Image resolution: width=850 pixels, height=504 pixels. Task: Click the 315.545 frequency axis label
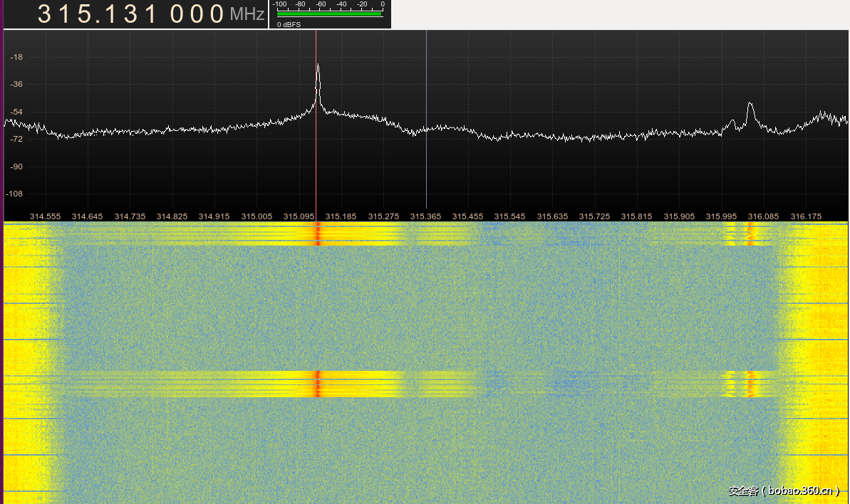[x=509, y=216]
